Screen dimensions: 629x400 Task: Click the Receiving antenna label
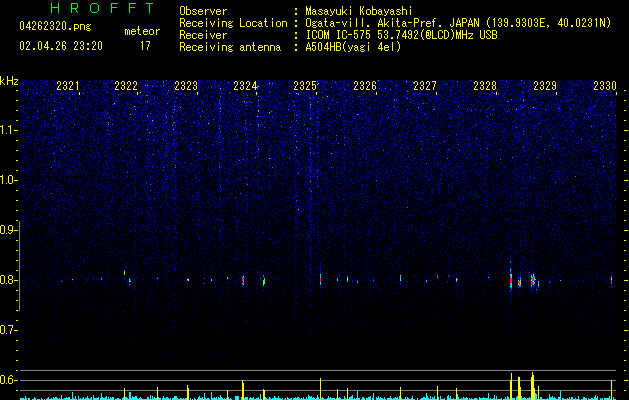coord(230,47)
